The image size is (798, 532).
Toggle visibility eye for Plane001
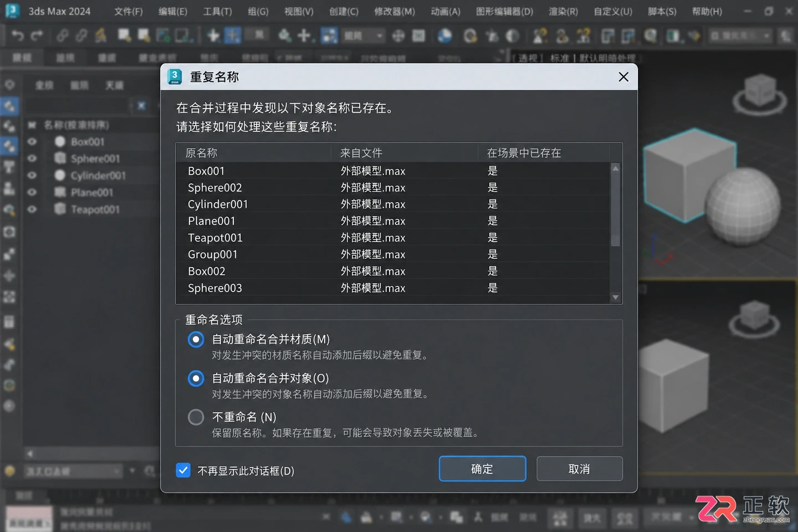tap(32, 192)
